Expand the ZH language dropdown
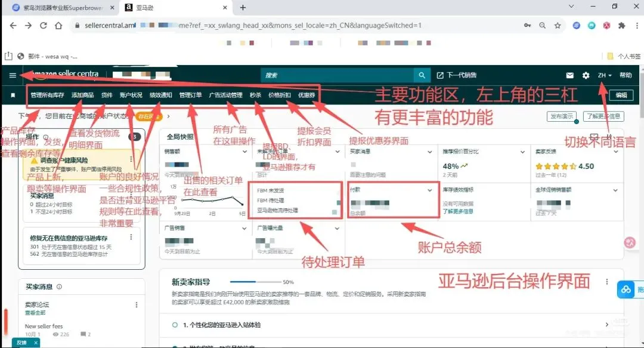The height and width of the screenshot is (348, 644). coord(605,75)
